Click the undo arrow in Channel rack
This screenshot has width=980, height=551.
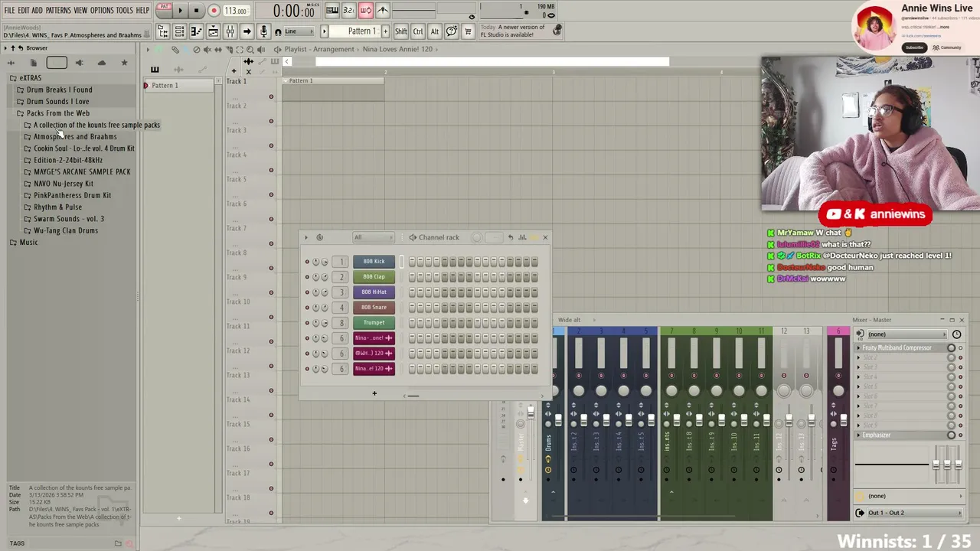coord(511,237)
